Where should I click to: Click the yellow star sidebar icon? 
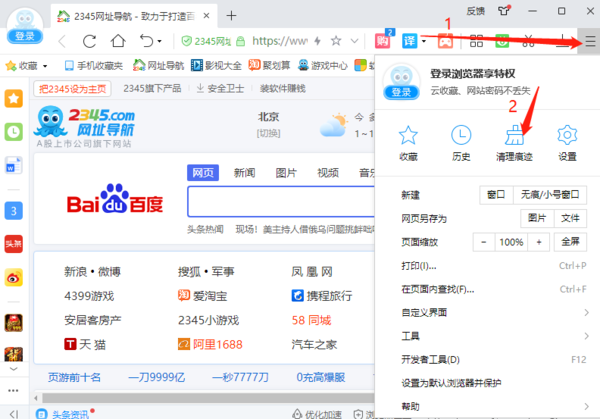point(14,99)
